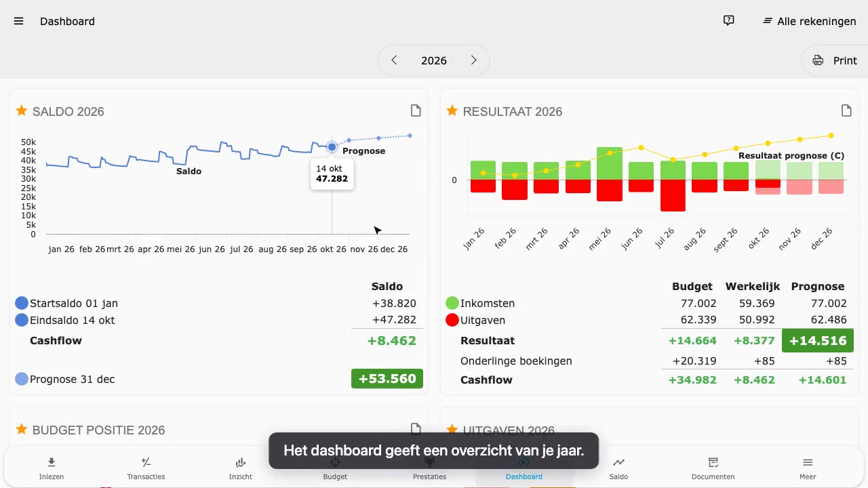Open the Budget tab
The width and height of the screenshot is (868, 488).
[335, 468]
